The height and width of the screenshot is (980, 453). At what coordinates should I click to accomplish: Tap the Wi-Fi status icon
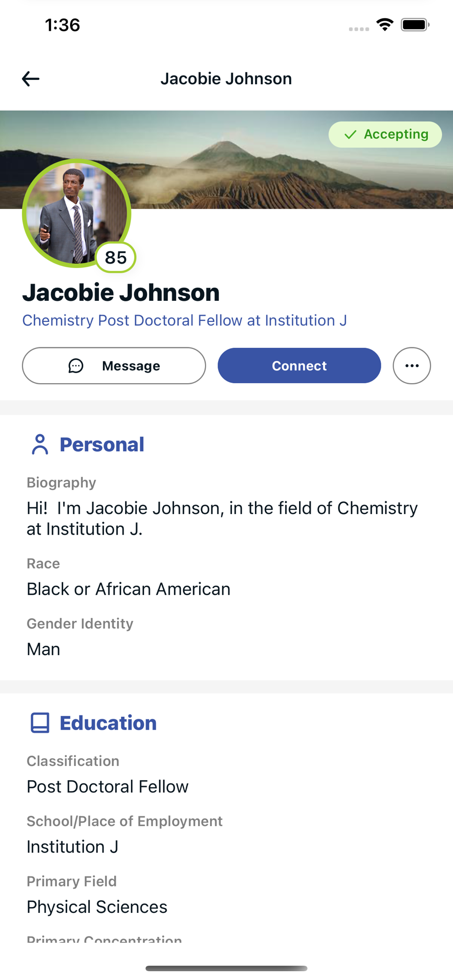[x=385, y=24]
